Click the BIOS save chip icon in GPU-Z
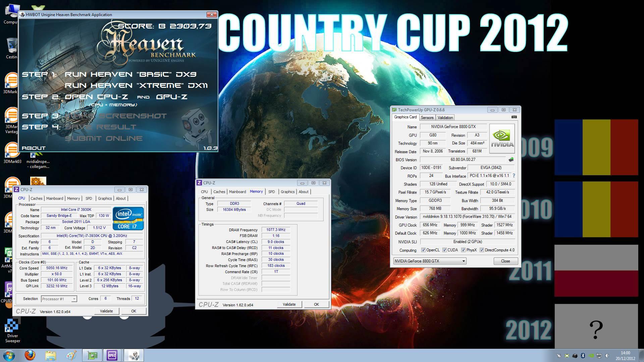Viewport: 644px width, 362px height. [511, 160]
